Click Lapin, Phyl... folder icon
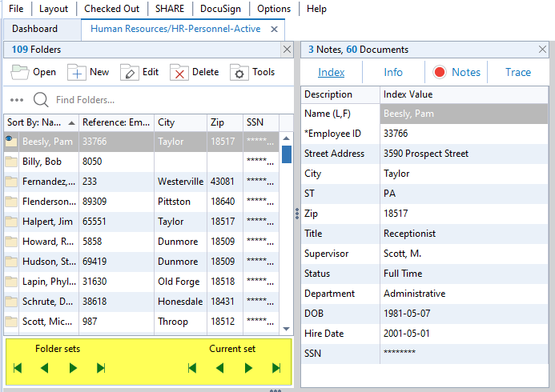555x392 pixels. 11,282
